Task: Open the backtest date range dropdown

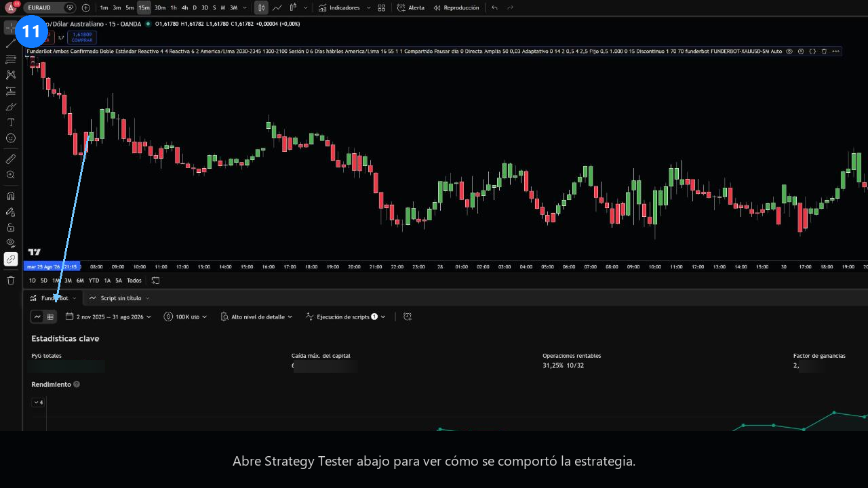Action: (109, 317)
